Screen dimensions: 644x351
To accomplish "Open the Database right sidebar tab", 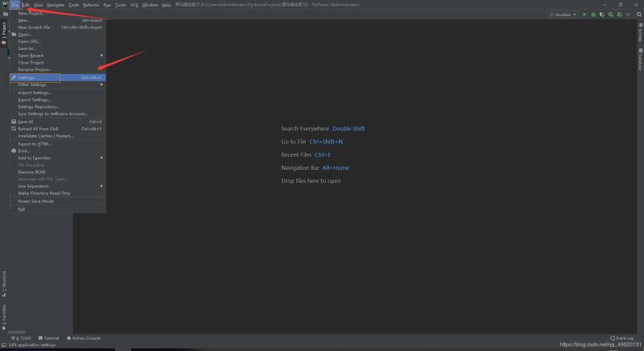I will click(640, 60).
